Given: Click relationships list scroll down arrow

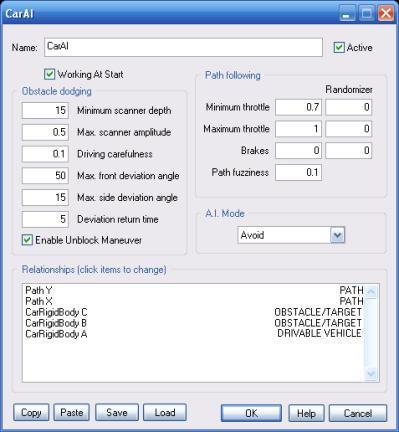Looking at the screenshot, I should coord(371,374).
